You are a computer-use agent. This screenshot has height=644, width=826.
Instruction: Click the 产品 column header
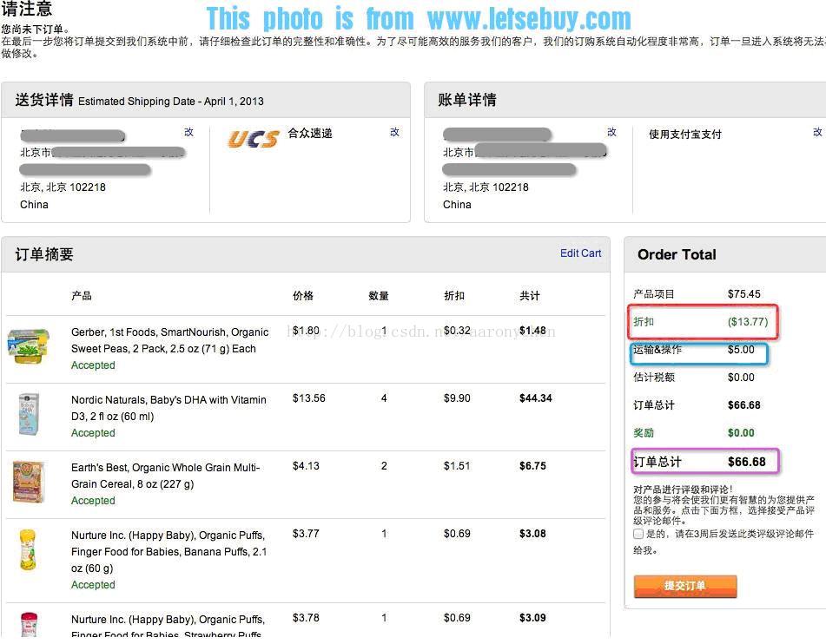(x=82, y=295)
